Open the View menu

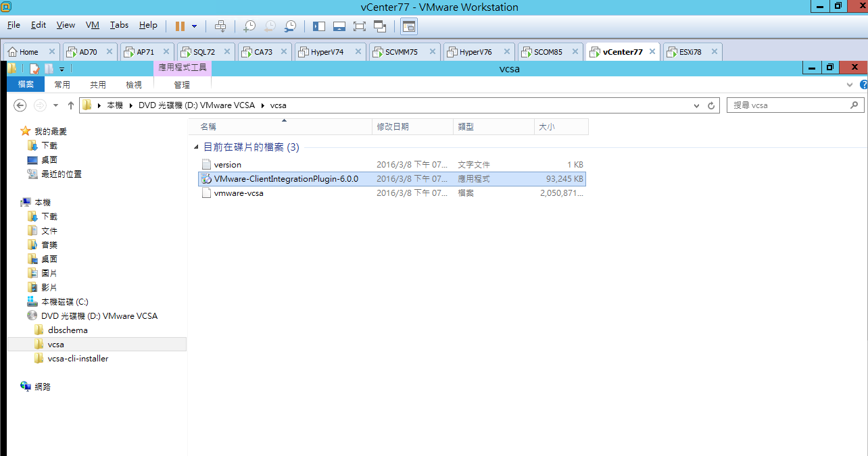[66, 25]
